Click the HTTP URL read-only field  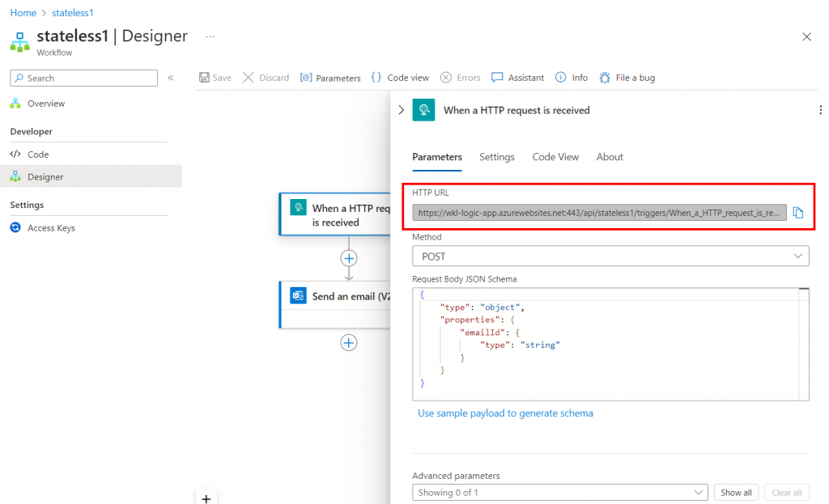tap(599, 213)
